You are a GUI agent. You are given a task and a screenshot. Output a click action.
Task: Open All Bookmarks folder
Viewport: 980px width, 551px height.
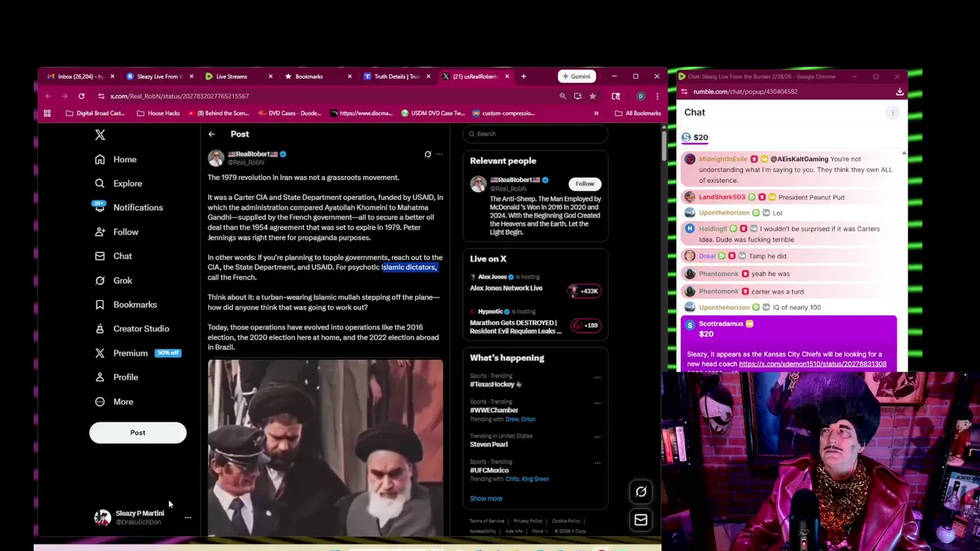(x=638, y=113)
